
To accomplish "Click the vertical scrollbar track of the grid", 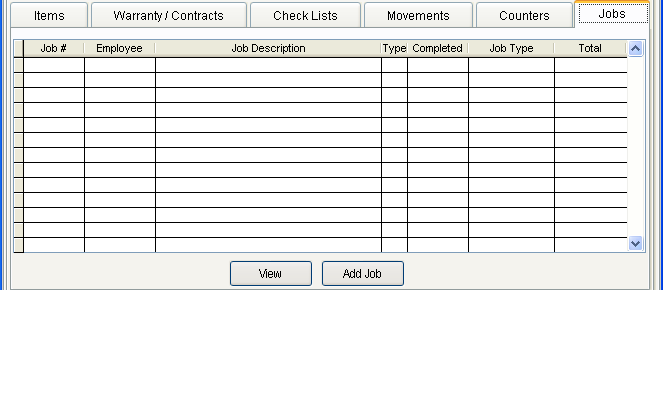I will coord(636,145).
